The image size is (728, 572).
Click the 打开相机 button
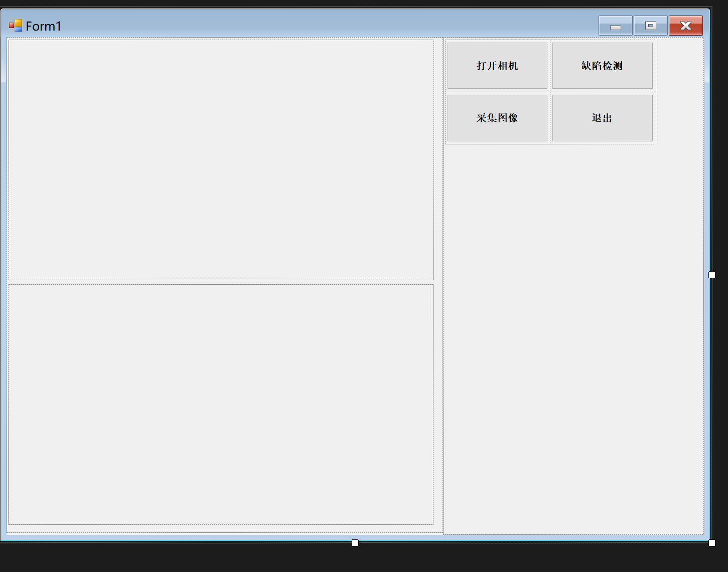pyautogui.click(x=497, y=66)
